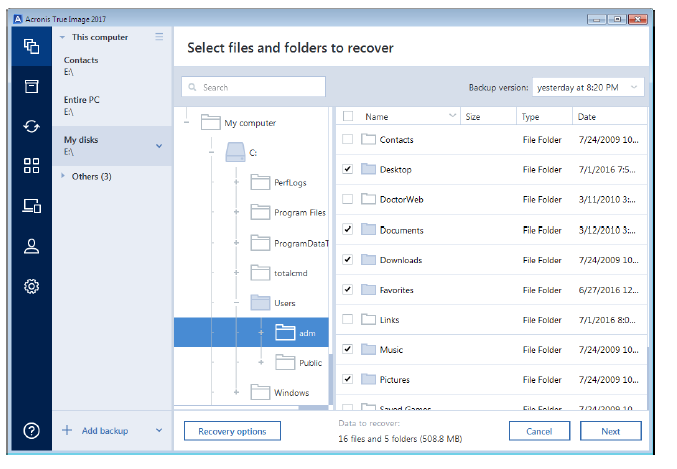The width and height of the screenshot is (677, 469).
Task: Click the Pictures folder icon in file list
Action: tap(368, 379)
